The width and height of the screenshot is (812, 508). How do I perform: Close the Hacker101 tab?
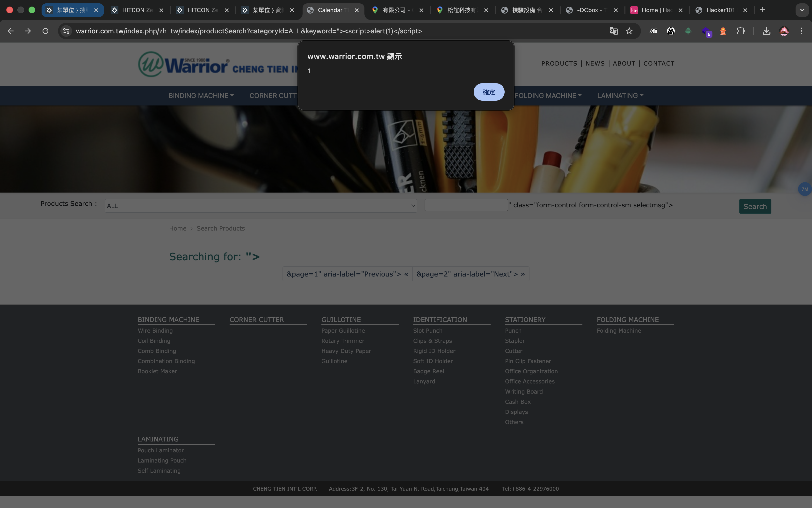(745, 10)
